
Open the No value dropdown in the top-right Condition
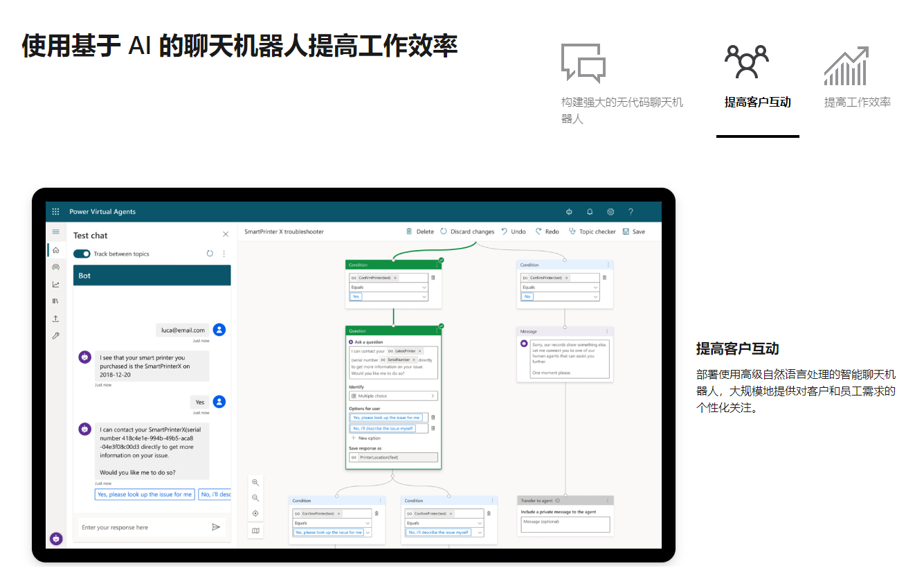(595, 296)
